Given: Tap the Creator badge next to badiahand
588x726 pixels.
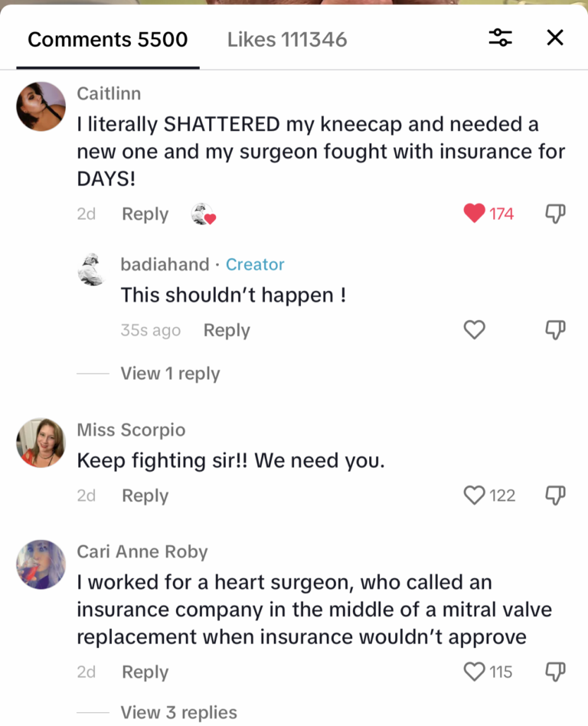Looking at the screenshot, I should [255, 264].
